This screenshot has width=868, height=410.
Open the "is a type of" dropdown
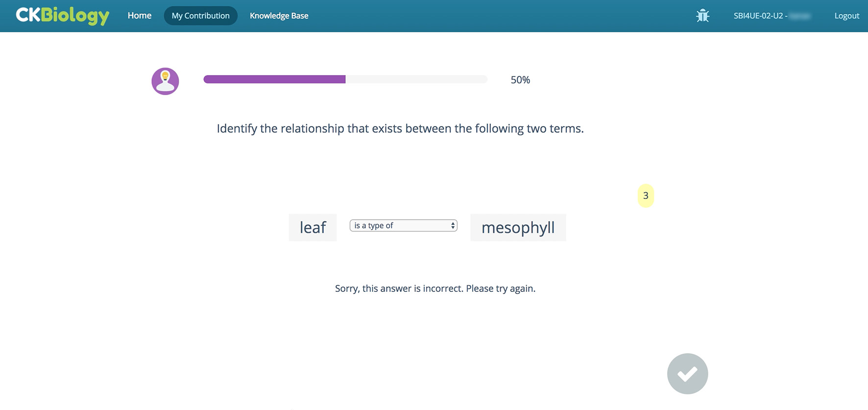(x=399, y=226)
